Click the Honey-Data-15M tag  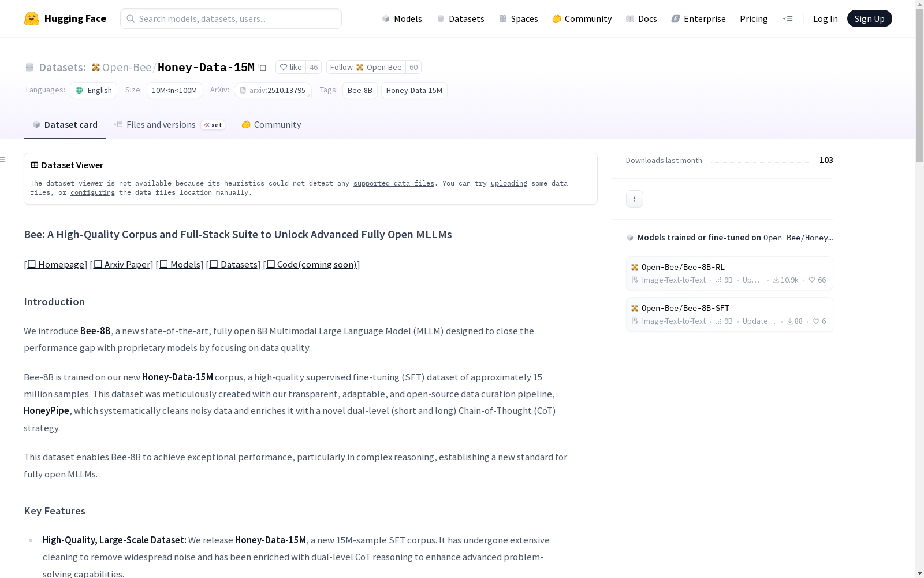(414, 90)
